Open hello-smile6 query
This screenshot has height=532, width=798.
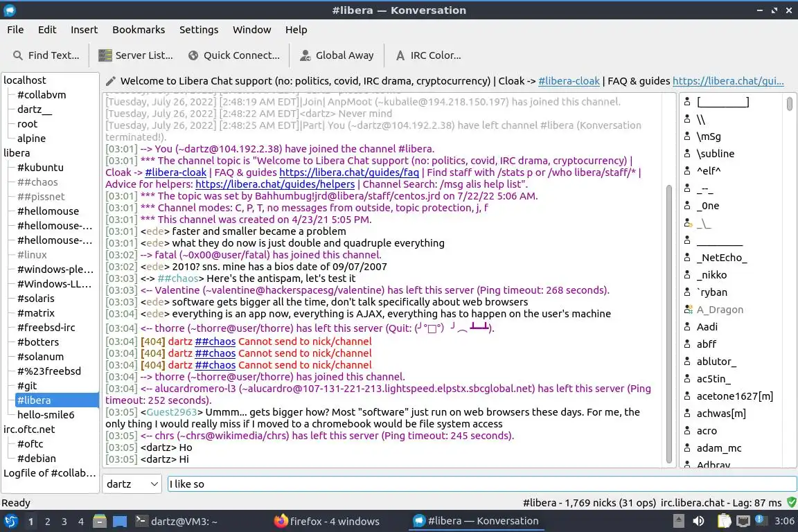pyautogui.click(x=46, y=415)
